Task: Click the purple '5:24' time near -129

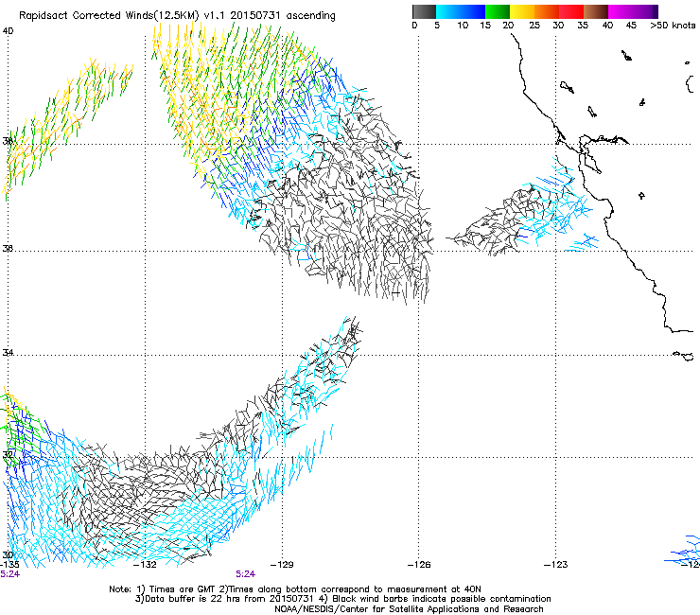Action: tap(246, 574)
